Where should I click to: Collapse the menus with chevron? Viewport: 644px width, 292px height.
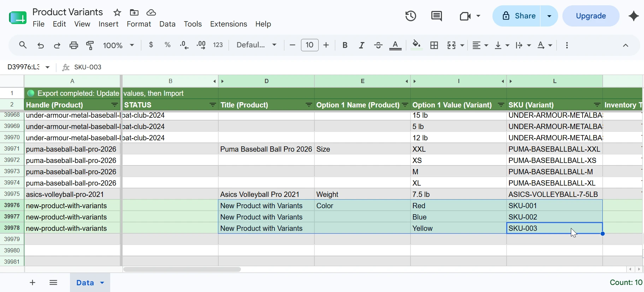tap(626, 45)
